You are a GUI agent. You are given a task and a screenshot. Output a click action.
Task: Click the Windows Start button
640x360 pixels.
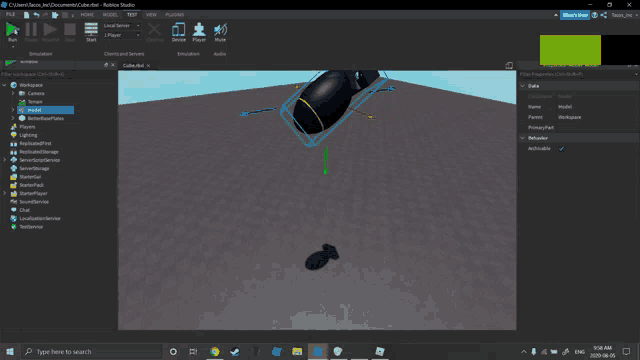(10, 351)
